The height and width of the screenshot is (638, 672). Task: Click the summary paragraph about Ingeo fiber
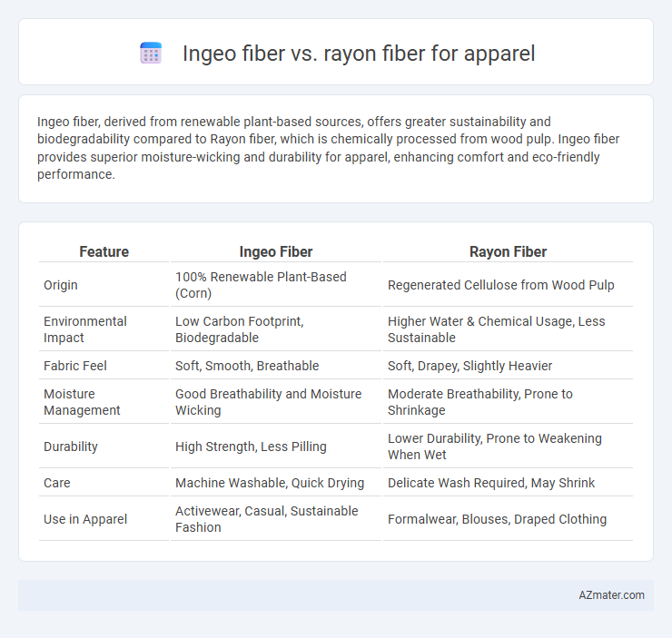tap(329, 148)
